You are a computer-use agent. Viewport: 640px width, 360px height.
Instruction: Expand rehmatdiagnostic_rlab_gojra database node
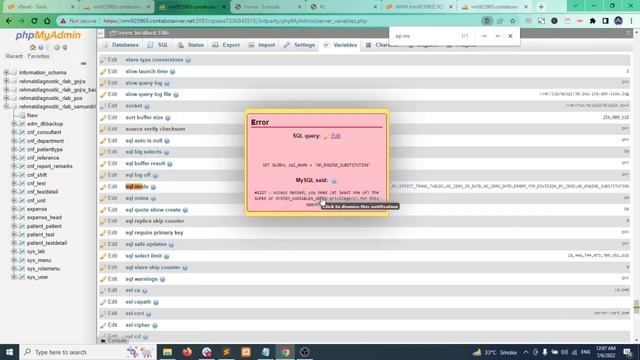tap(6, 81)
